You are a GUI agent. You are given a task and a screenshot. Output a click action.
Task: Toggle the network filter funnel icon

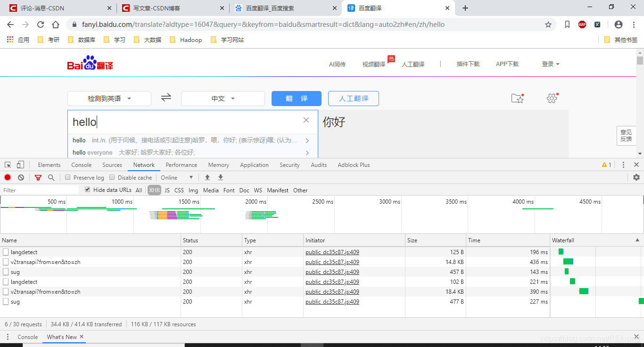click(38, 177)
